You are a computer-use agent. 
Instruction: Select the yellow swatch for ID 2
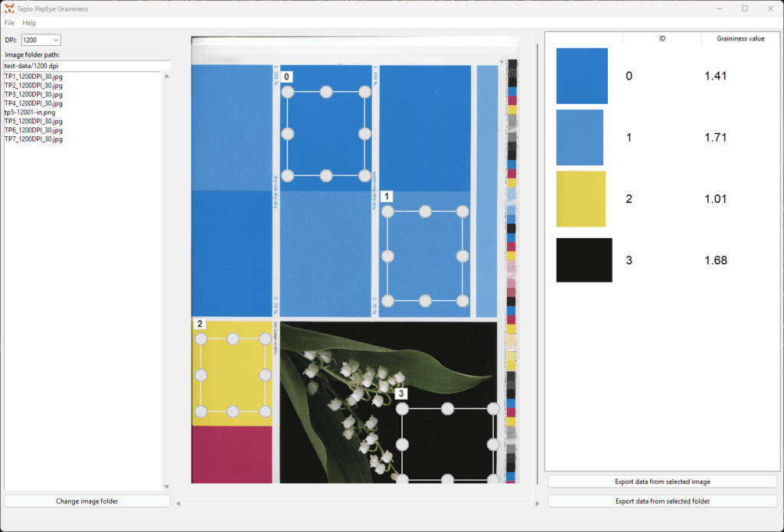coord(580,199)
